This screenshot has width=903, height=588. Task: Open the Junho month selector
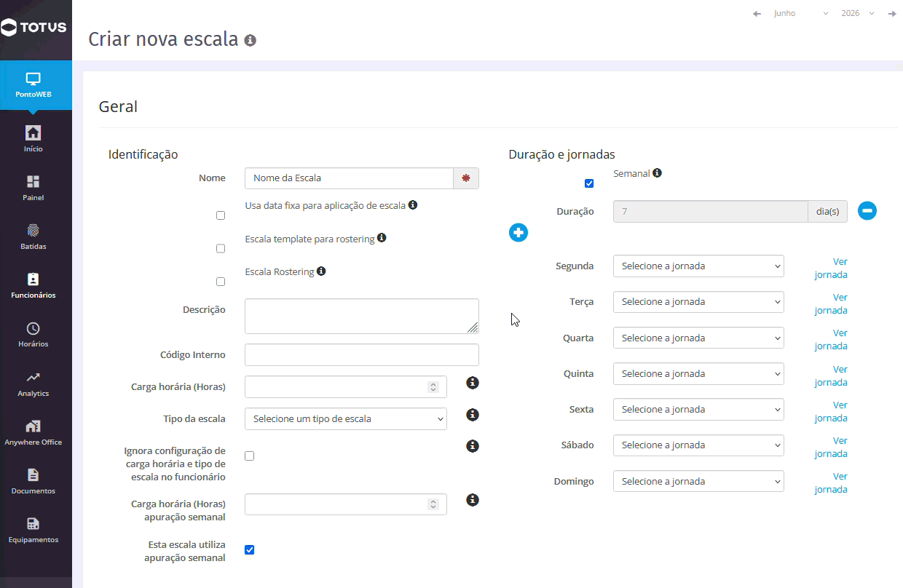point(800,14)
